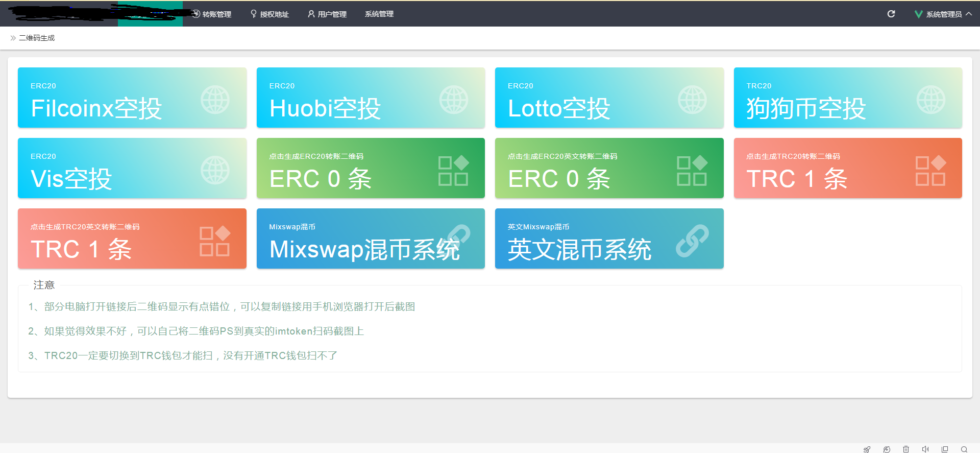Open the Vis空投 card

[x=132, y=168]
